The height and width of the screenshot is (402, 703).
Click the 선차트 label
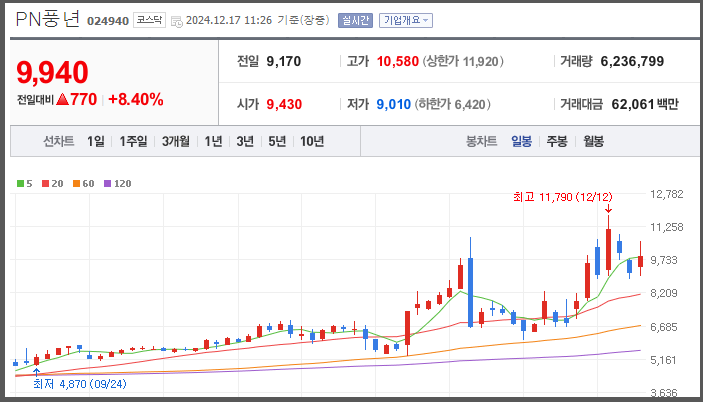58,142
